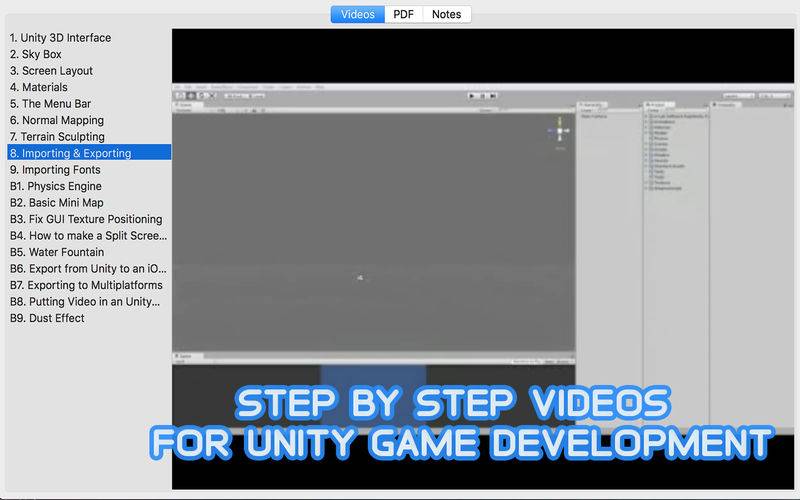Click the Game view tab in video

point(187,356)
